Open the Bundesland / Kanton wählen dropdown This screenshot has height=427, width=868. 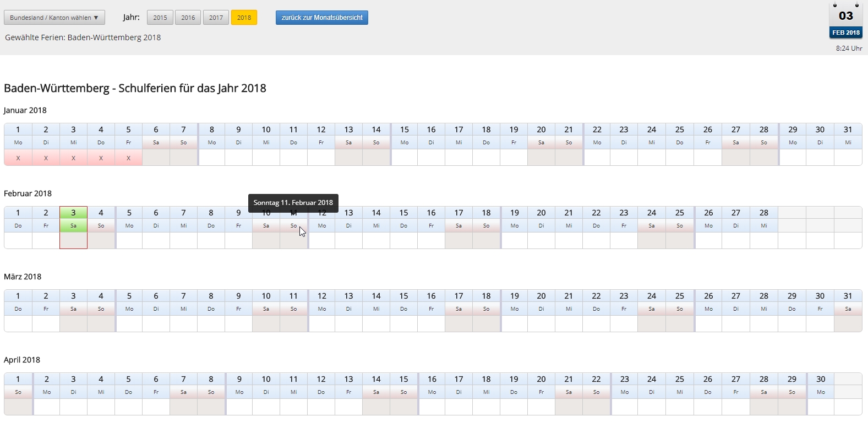click(54, 18)
